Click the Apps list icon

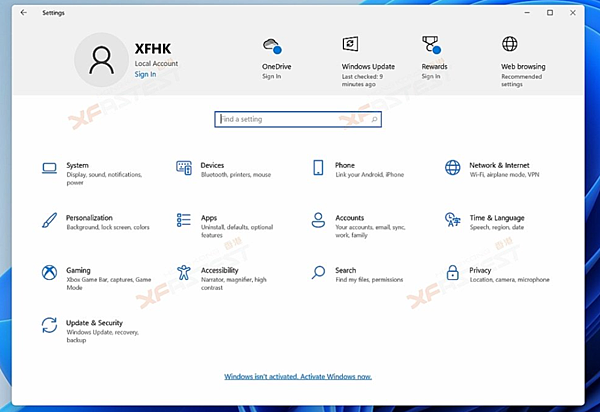pos(184,220)
